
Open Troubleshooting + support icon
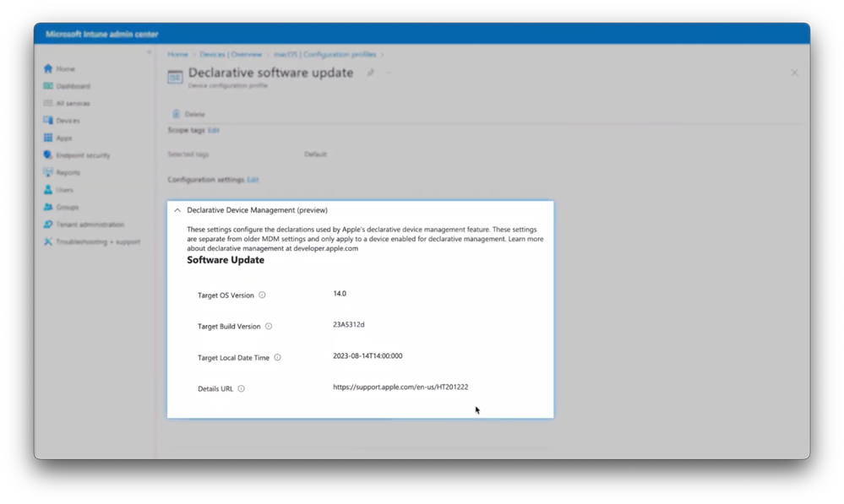pyautogui.click(x=48, y=241)
